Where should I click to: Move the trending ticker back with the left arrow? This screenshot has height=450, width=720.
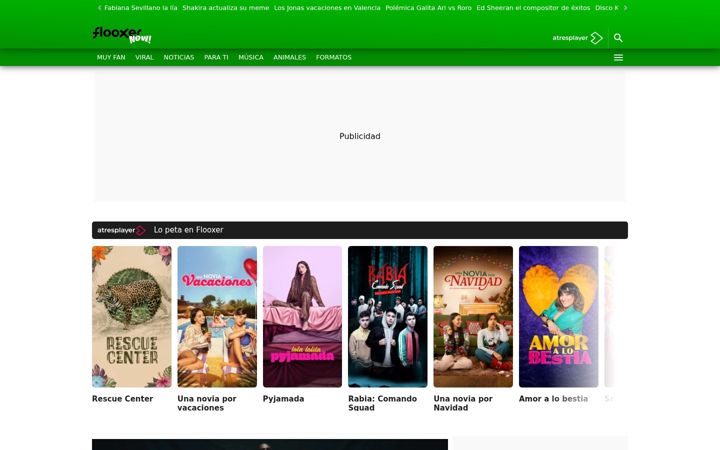pos(99,8)
